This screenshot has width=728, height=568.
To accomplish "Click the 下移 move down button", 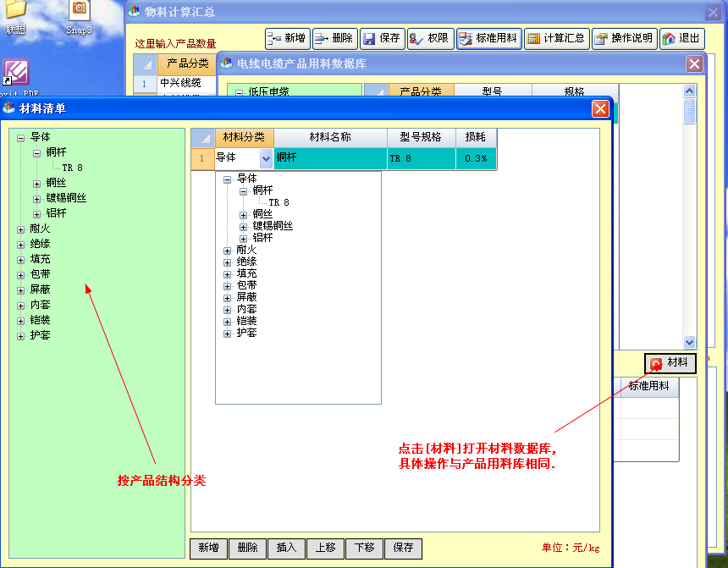I will coord(364,548).
